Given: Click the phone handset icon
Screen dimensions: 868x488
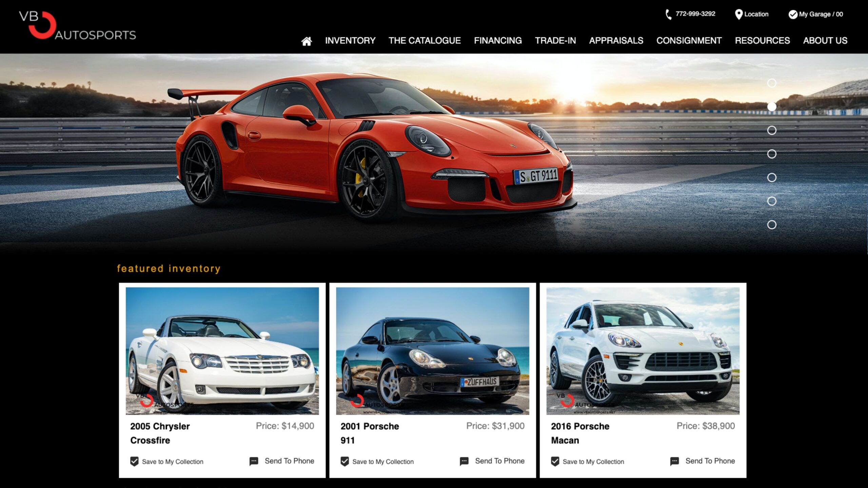Looking at the screenshot, I should [x=668, y=14].
